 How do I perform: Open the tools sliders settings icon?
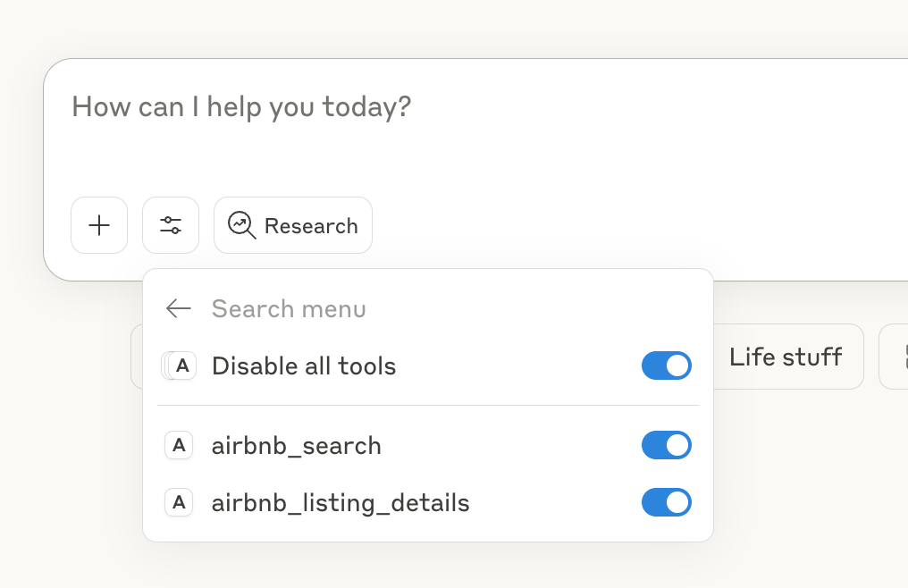click(171, 225)
